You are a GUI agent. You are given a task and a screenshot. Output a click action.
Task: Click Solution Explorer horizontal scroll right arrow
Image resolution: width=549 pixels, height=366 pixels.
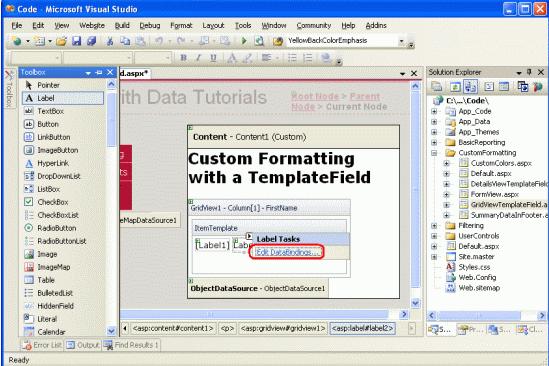coord(542,316)
